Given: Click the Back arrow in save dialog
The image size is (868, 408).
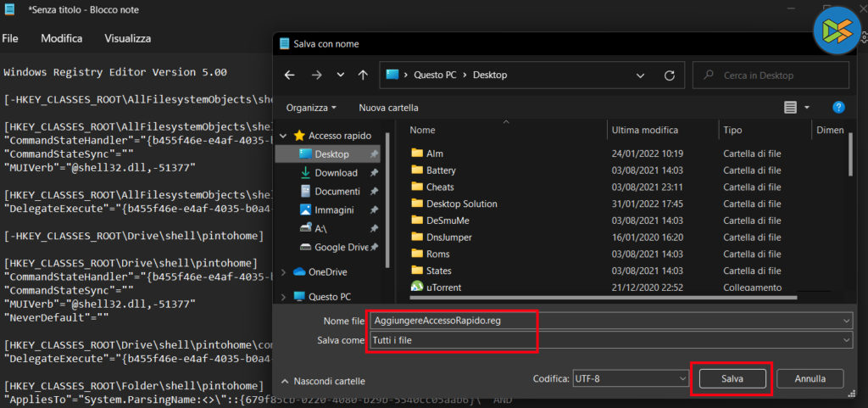Looking at the screenshot, I should tap(289, 75).
